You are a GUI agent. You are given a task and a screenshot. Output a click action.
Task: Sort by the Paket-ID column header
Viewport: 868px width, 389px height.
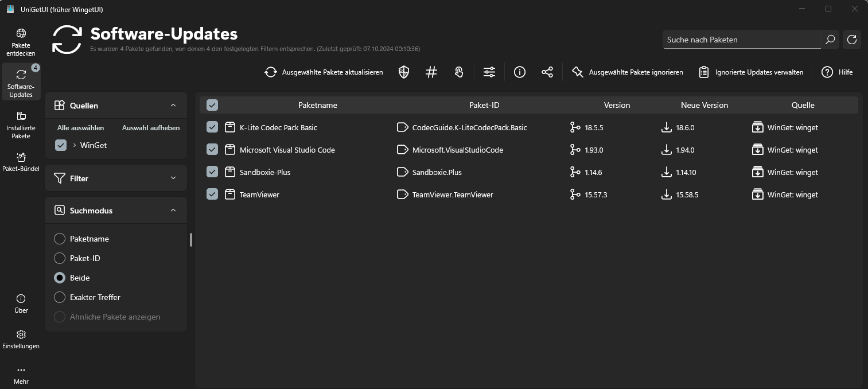coord(484,105)
